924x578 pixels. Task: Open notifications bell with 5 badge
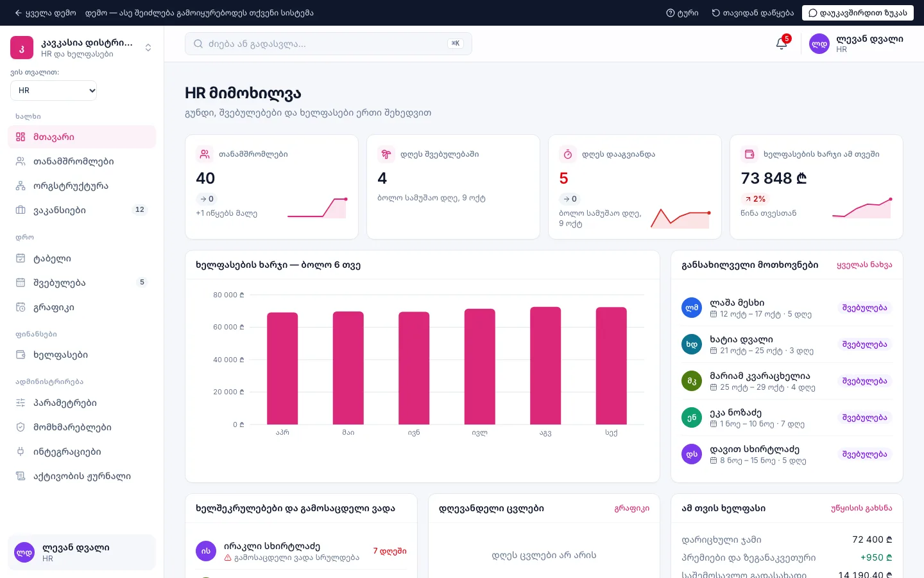point(782,43)
